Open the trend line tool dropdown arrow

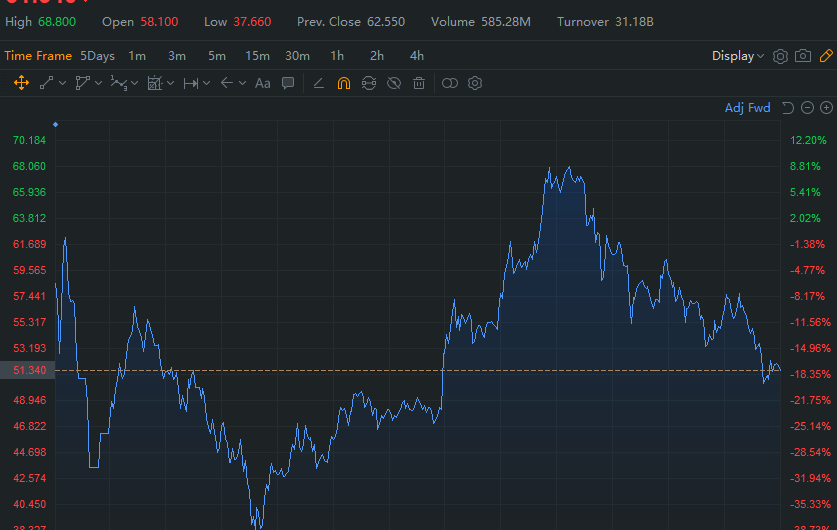point(62,83)
